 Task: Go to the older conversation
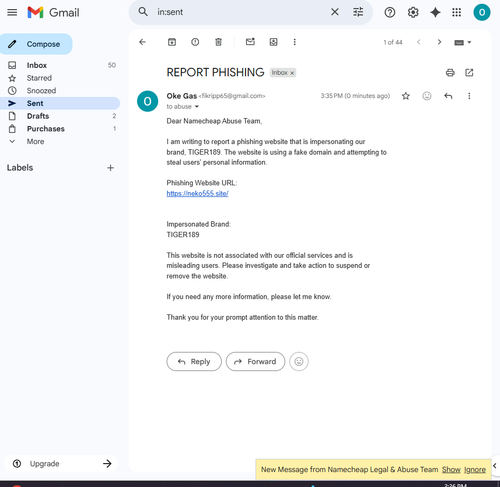pos(439,42)
